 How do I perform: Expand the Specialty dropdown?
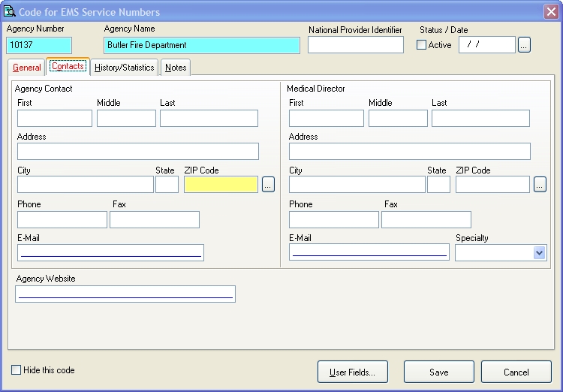coord(539,253)
